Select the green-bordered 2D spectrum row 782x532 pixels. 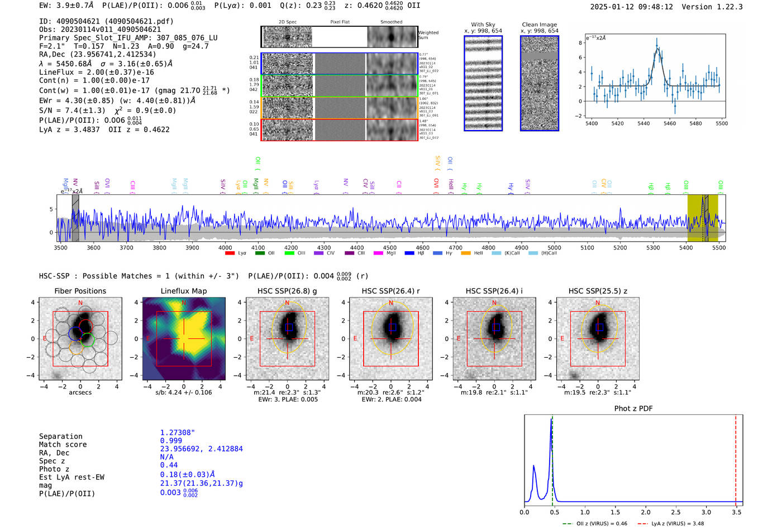(340, 85)
